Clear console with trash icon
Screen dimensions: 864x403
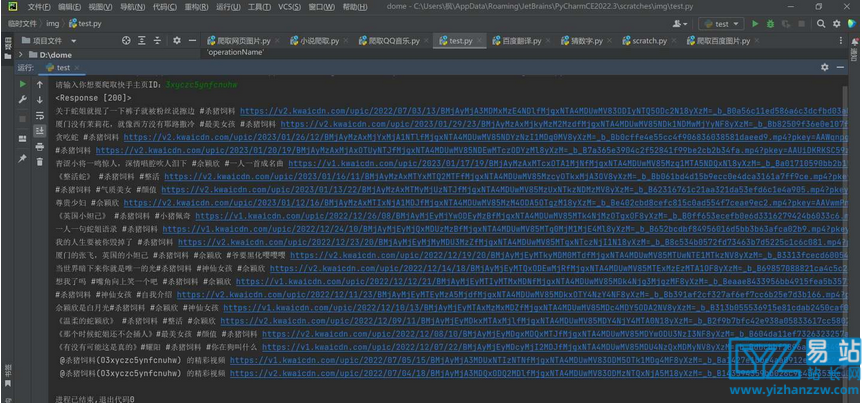[40, 162]
